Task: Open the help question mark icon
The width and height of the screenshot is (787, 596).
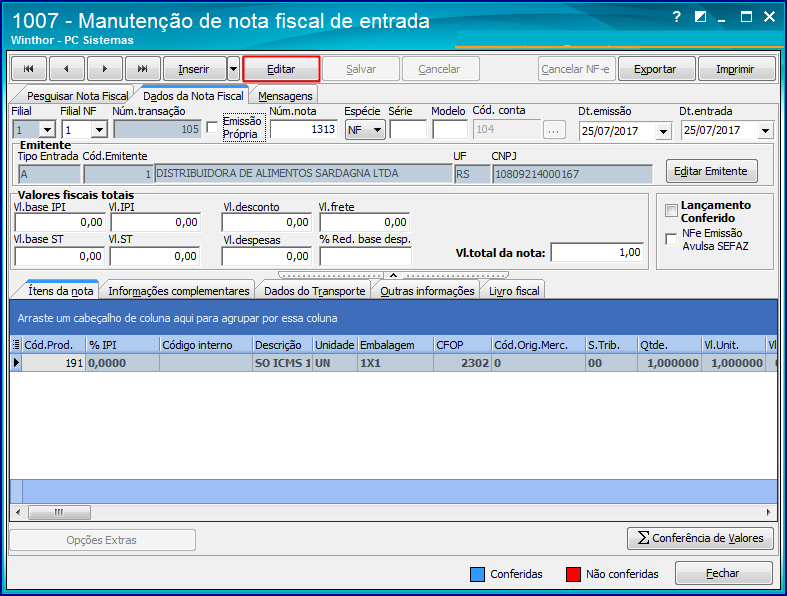Action: click(x=676, y=17)
